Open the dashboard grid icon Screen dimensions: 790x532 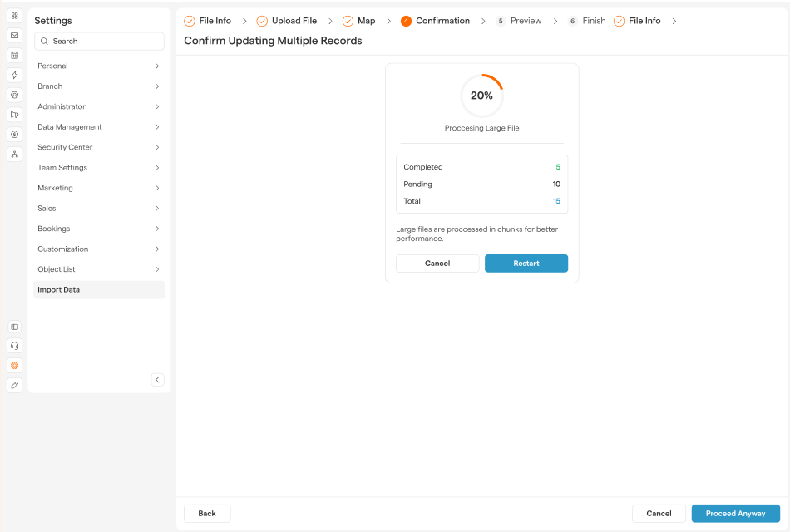click(x=14, y=16)
